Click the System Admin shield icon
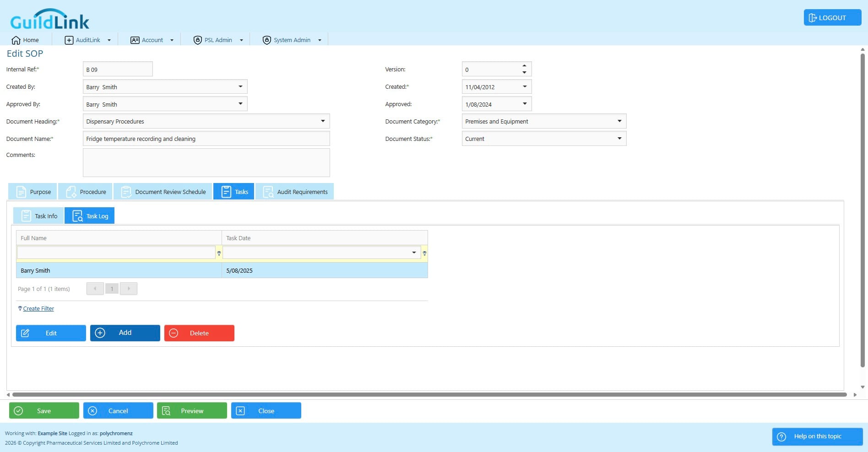This screenshot has height=452, width=868. [267, 40]
